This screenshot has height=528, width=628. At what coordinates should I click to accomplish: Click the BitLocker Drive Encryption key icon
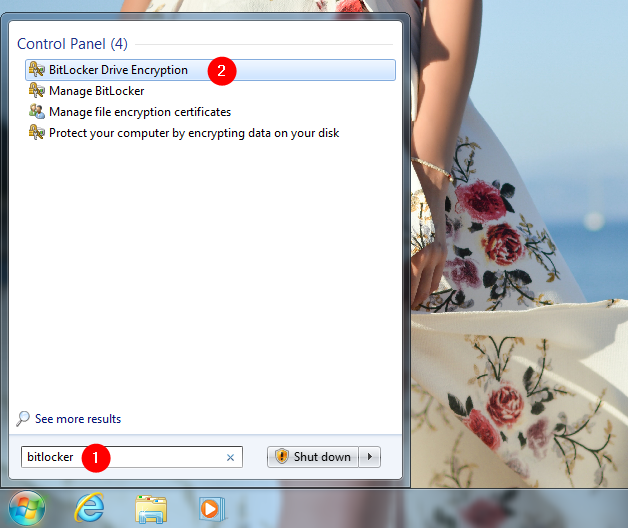(x=36, y=70)
